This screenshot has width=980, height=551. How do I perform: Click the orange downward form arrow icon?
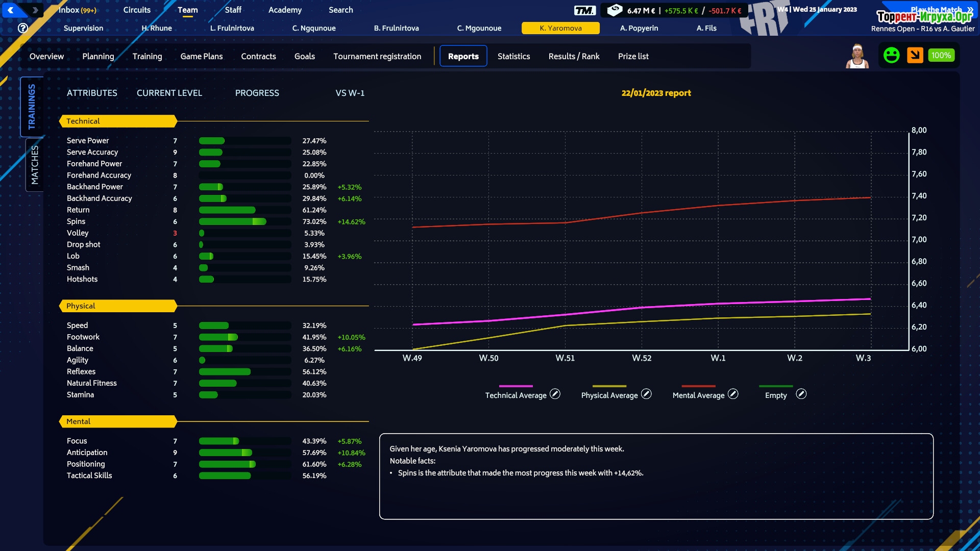tap(915, 55)
